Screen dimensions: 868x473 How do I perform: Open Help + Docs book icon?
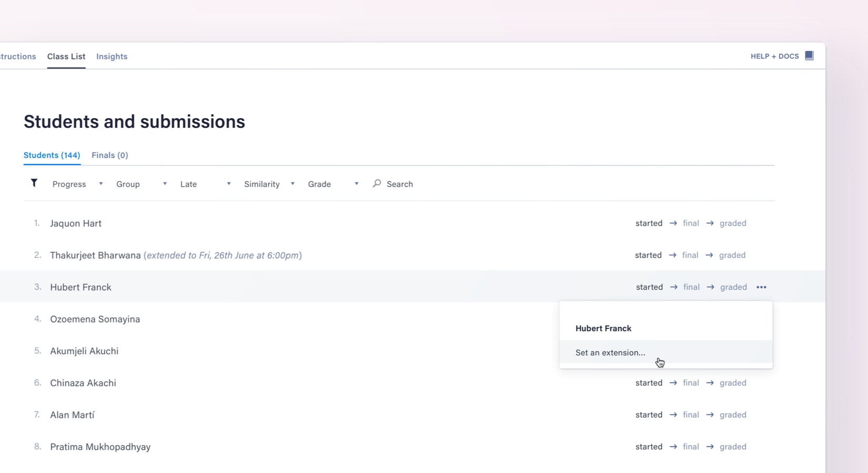tap(809, 56)
